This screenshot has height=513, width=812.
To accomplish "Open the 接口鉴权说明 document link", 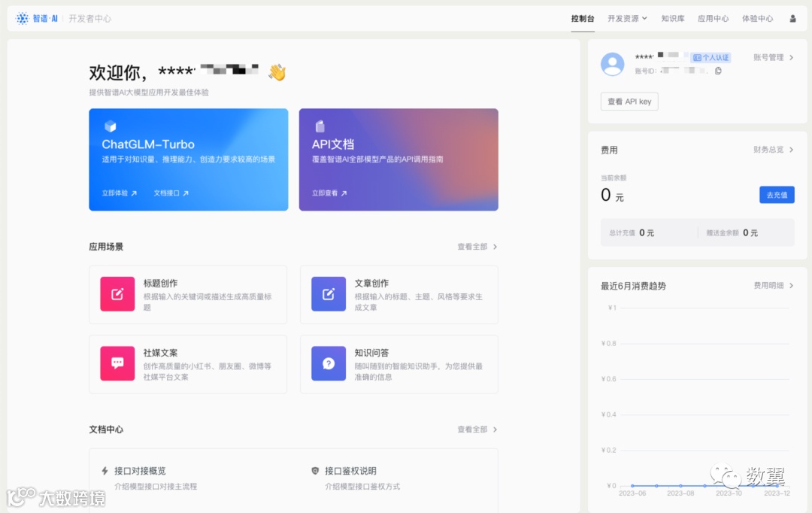I will coord(350,471).
